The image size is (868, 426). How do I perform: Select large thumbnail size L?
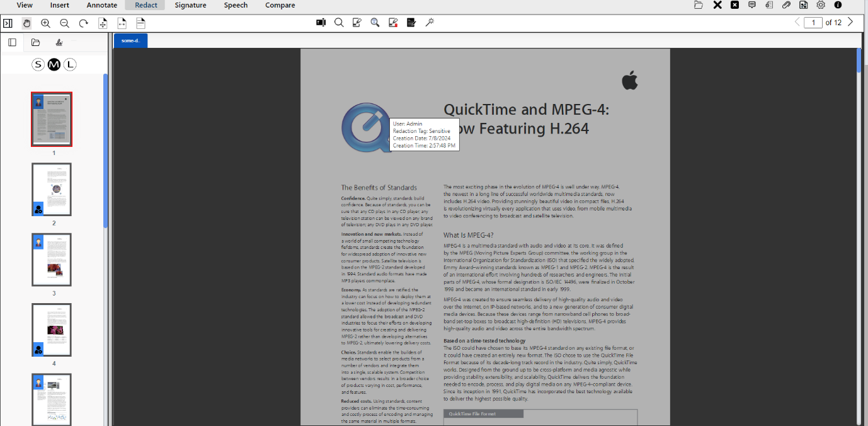coord(70,64)
